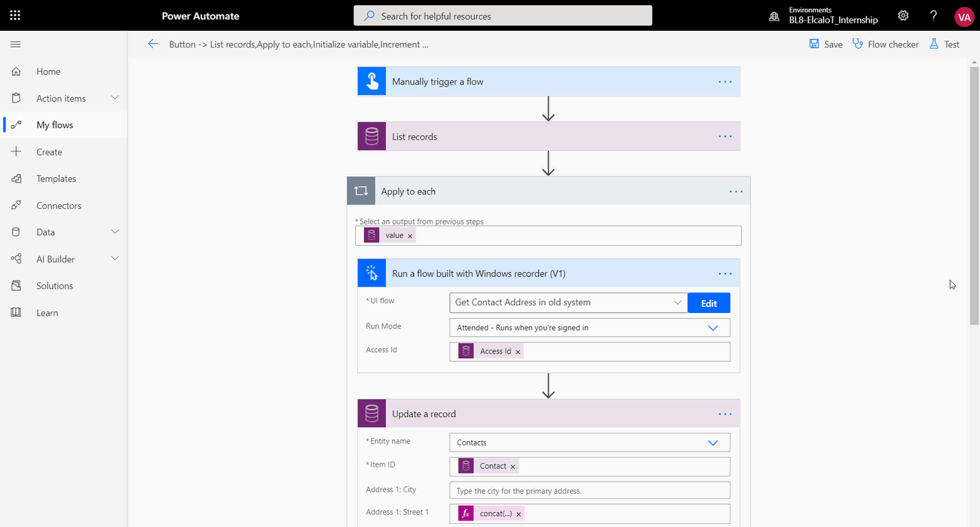Expand the Data submenu chevron

(115, 232)
